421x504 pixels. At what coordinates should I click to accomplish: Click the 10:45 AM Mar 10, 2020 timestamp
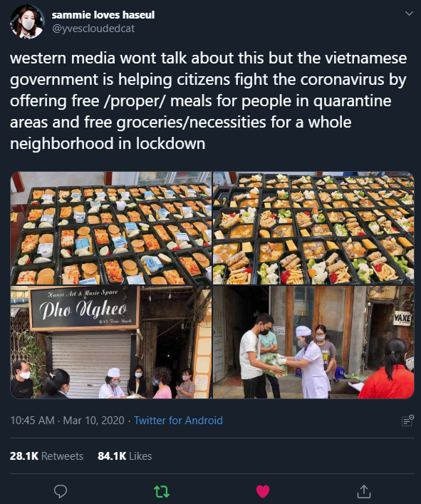point(67,421)
